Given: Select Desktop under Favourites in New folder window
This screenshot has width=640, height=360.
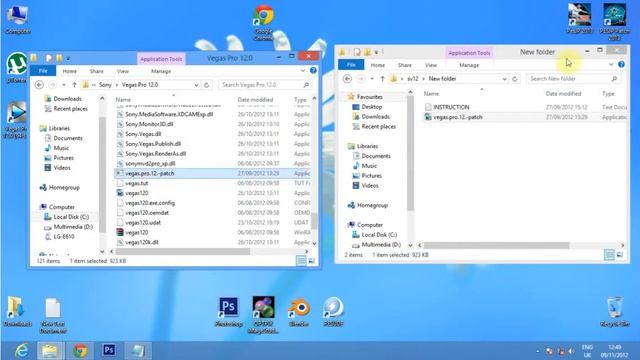Looking at the screenshot, I should (x=371, y=107).
